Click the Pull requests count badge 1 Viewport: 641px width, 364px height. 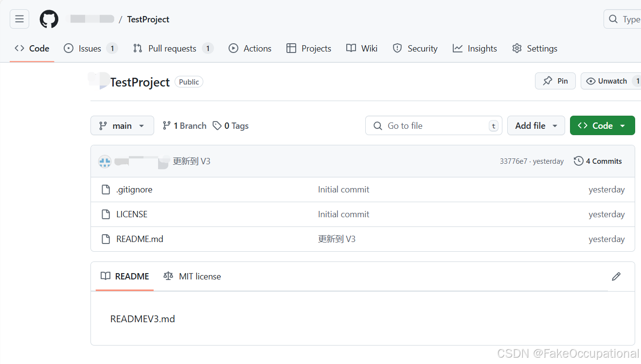tap(208, 48)
